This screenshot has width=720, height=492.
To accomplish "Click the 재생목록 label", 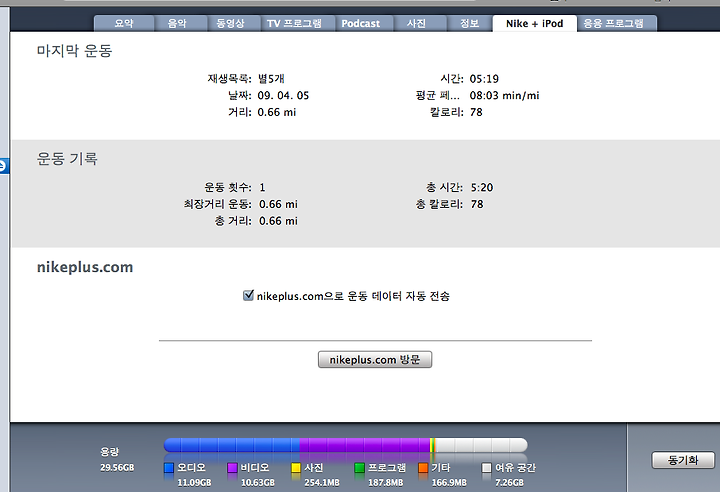I will click(230, 79).
